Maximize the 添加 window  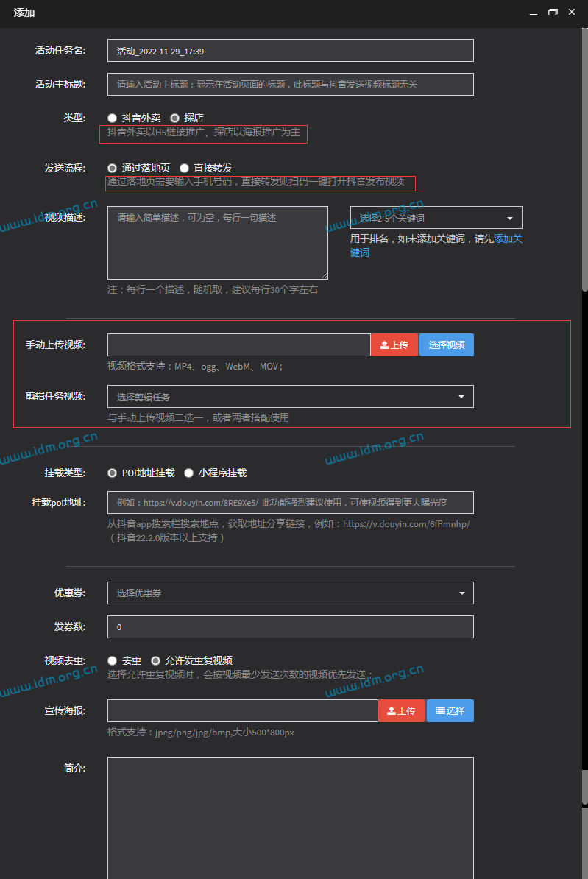click(x=553, y=13)
